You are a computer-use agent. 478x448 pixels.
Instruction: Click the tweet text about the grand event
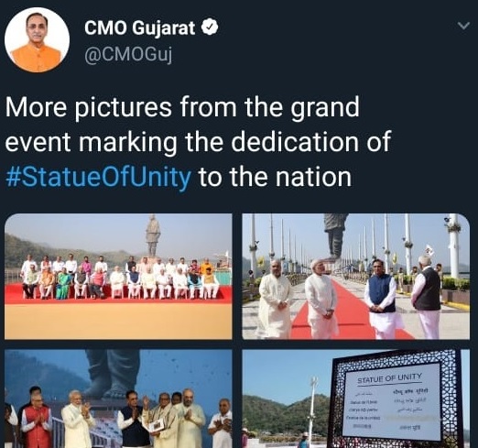pos(198,142)
